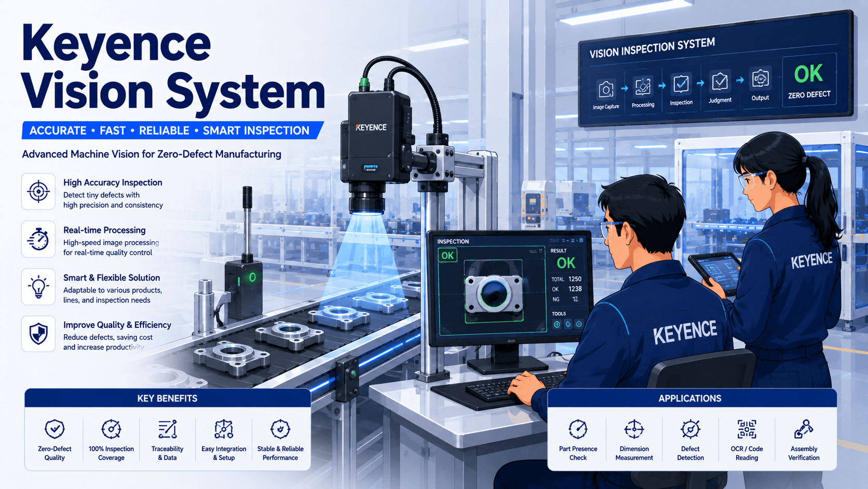The height and width of the screenshot is (489, 868).
Task: Click the OCR / Code Reading QR icon
Action: (x=747, y=429)
